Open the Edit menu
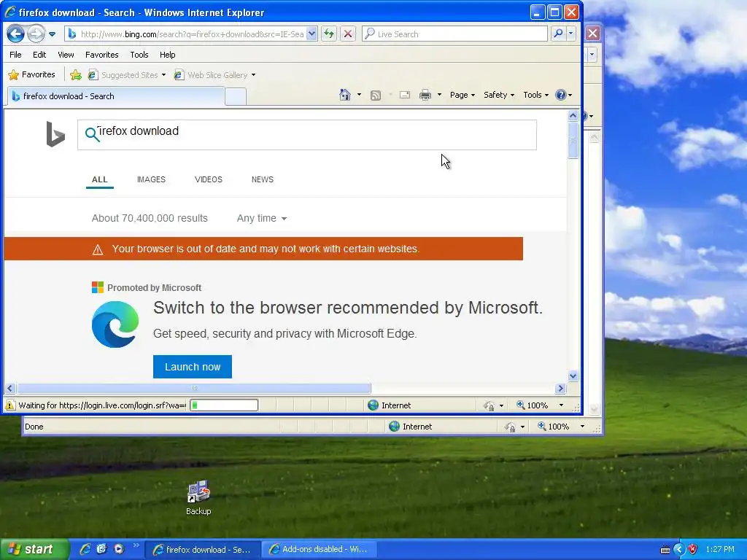 click(x=39, y=55)
